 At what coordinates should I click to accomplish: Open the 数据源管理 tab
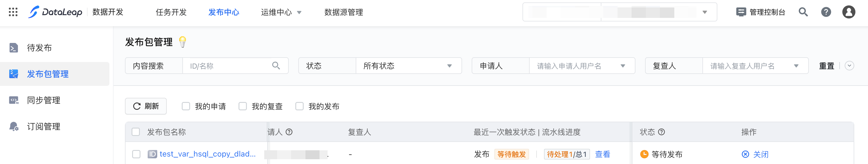point(343,13)
